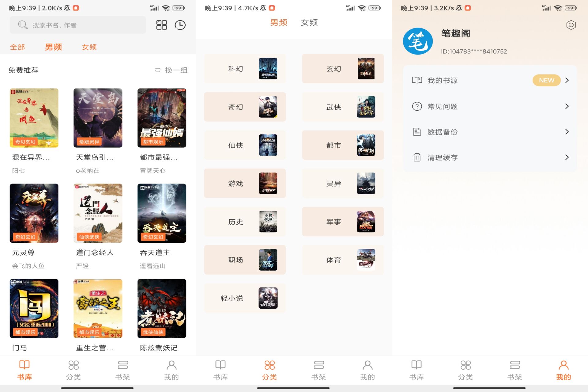Tap the 数据备份 document icon

click(417, 132)
